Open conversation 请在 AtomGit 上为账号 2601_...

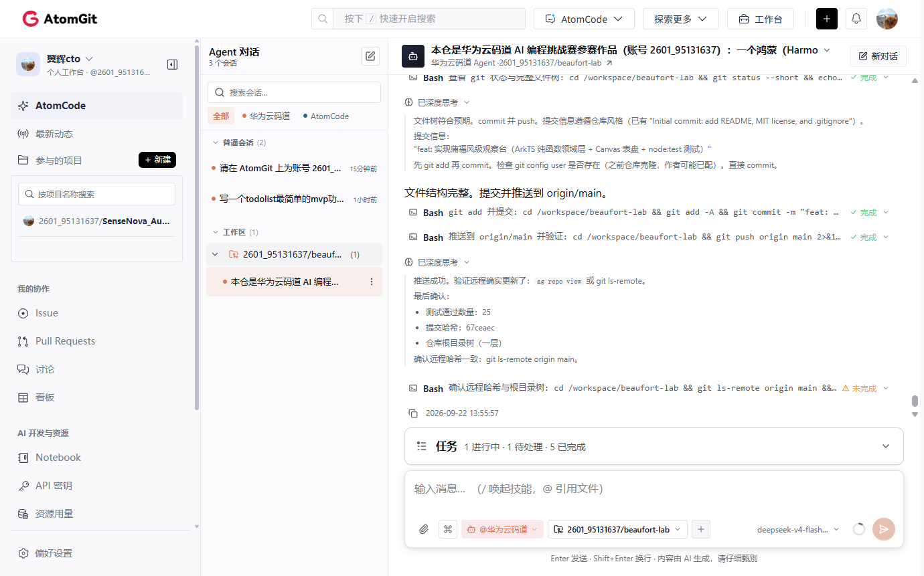point(294,169)
